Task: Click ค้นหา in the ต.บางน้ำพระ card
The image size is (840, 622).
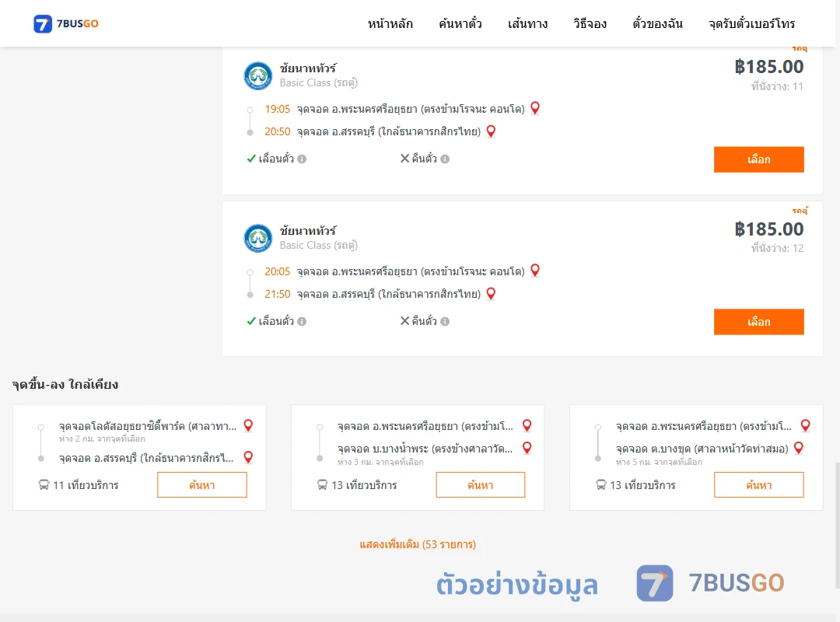Action: point(481,485)
